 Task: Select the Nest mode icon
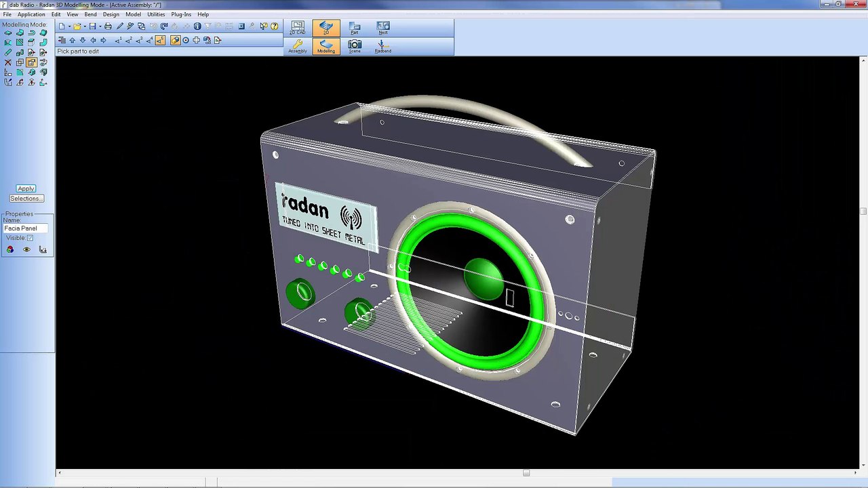pos(383,28)
